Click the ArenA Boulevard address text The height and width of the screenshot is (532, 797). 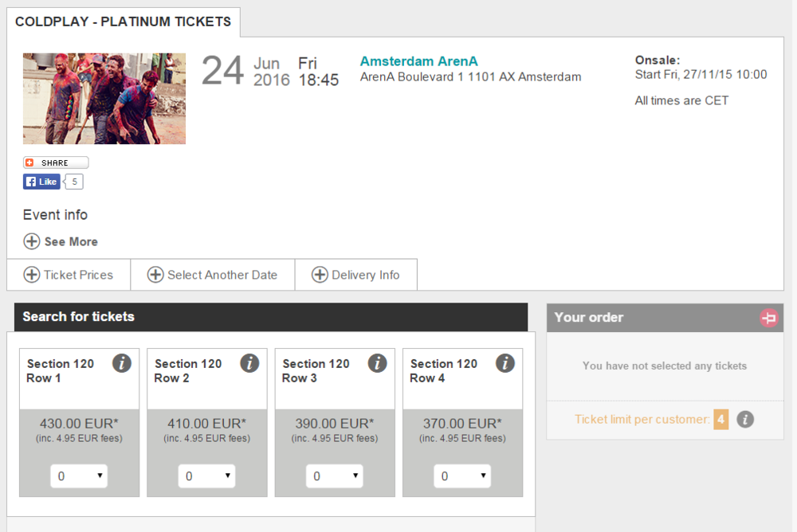471,77
